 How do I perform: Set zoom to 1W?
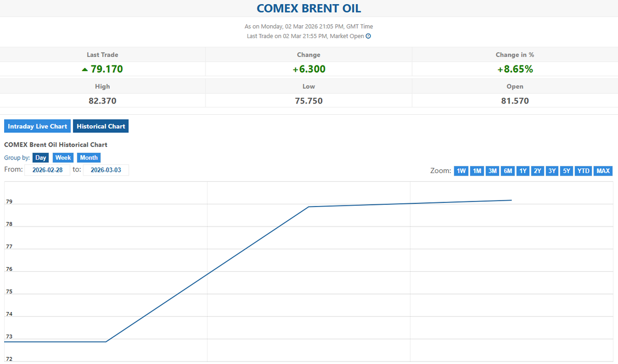(x=461, y=171)
